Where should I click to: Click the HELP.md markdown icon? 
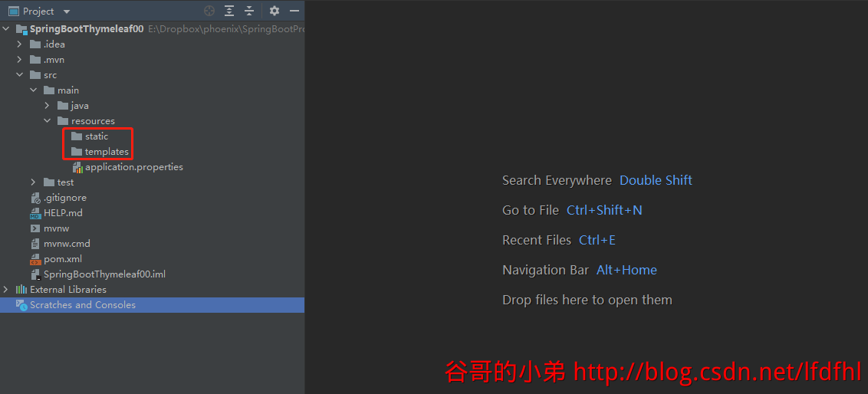point(35,213)
